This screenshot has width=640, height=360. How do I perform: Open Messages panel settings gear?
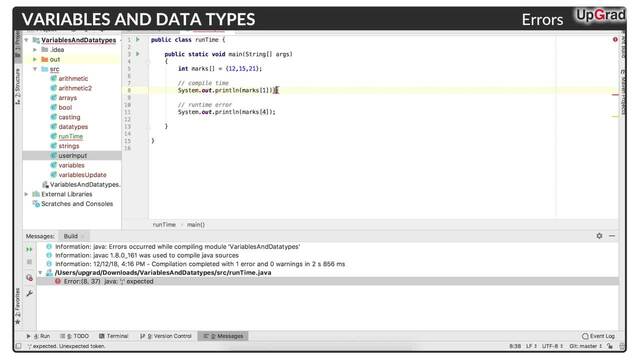coord(599,236)
